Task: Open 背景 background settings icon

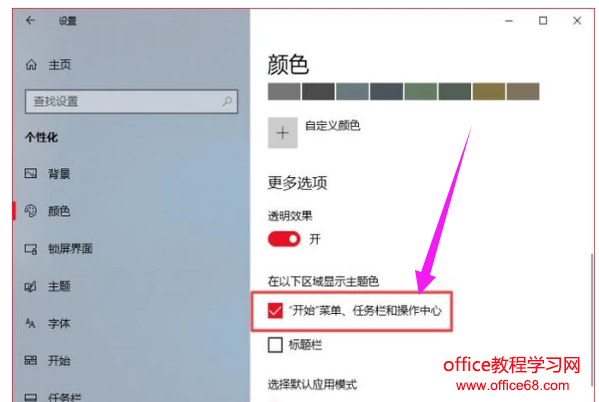Action: pyautogui.click(x=31, y=173)
